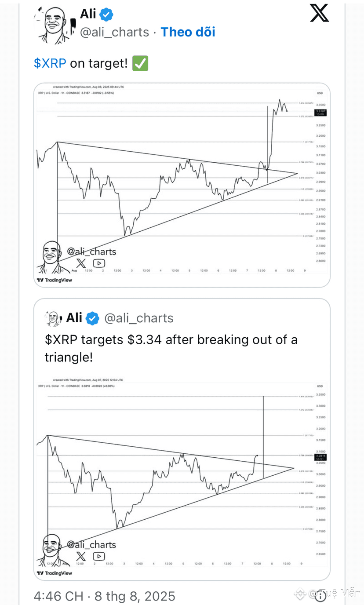Click the blue verified badge beside Ali
Image resolution: width=364 pixels, height=605 pixels.
pos(106,14)
